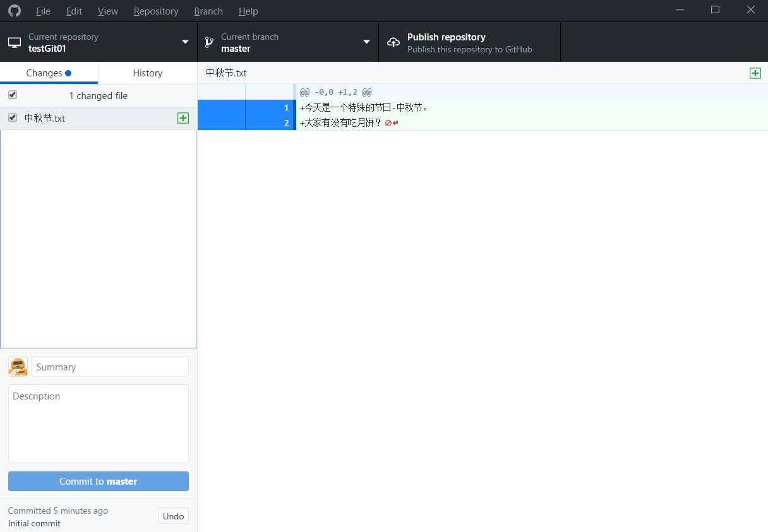Click the added line '+今天是一个特殊的节日-中秋节。'
Viewport: 768px width, 532px height.
(x=364, y=107)
